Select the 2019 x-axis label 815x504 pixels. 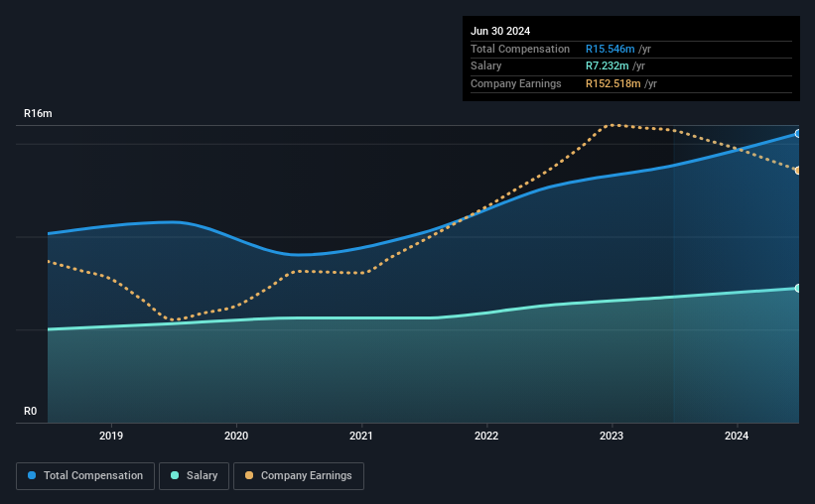pos(111,436)
